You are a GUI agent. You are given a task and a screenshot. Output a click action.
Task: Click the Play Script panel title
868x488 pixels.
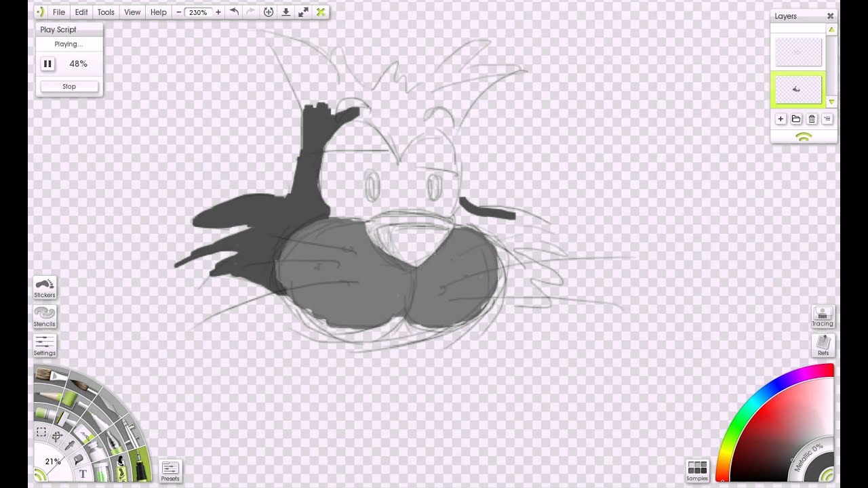[x=58, y=30]
